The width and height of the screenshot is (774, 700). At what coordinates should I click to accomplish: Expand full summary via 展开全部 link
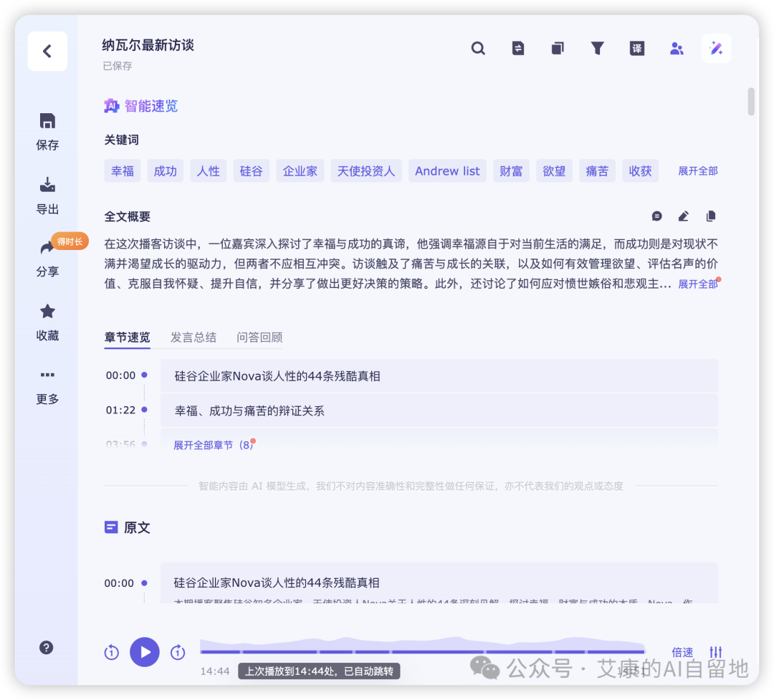tap(698, 284)
